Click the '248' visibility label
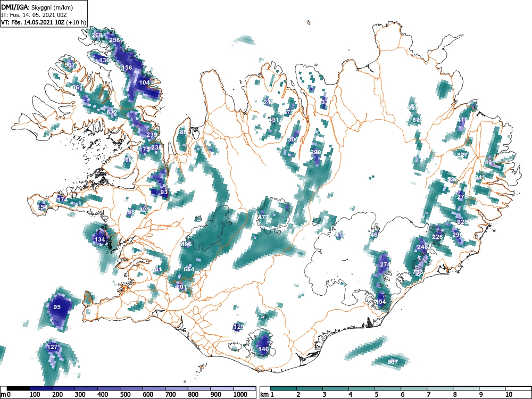Image resolution: width=532 pixels, height=399 pixels. coord(422,247)
